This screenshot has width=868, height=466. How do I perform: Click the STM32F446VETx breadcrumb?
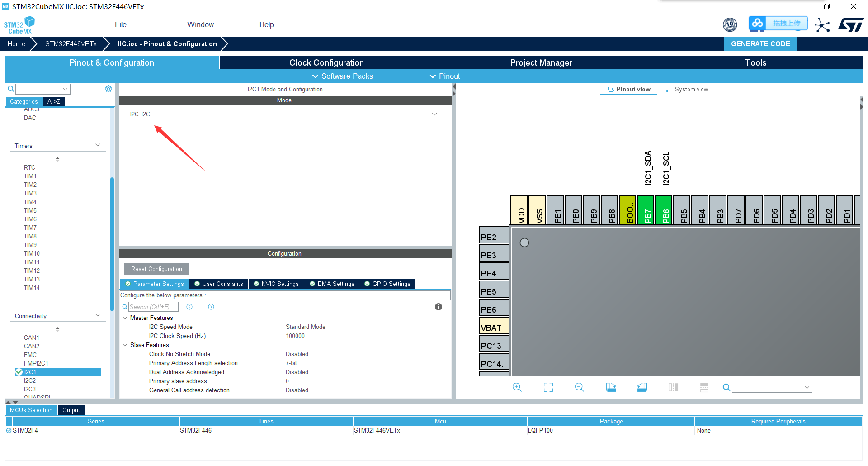point(71,44)
